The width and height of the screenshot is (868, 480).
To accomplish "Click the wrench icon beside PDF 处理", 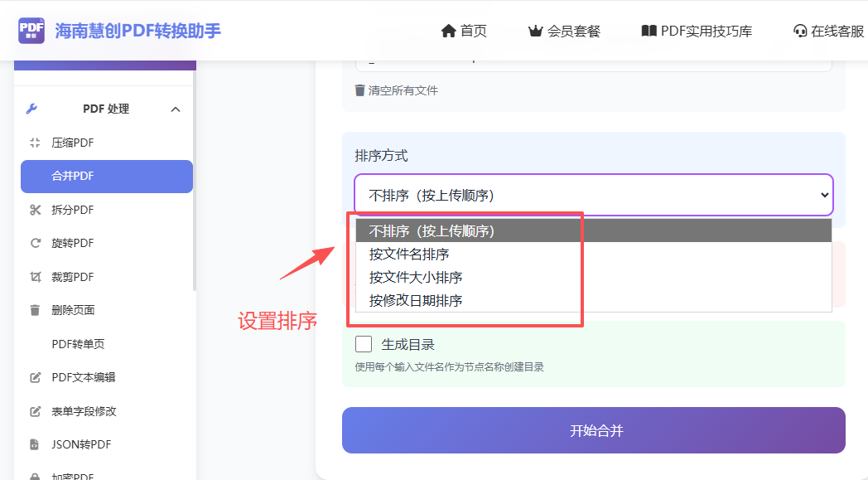I will click(x=31, y=109).
